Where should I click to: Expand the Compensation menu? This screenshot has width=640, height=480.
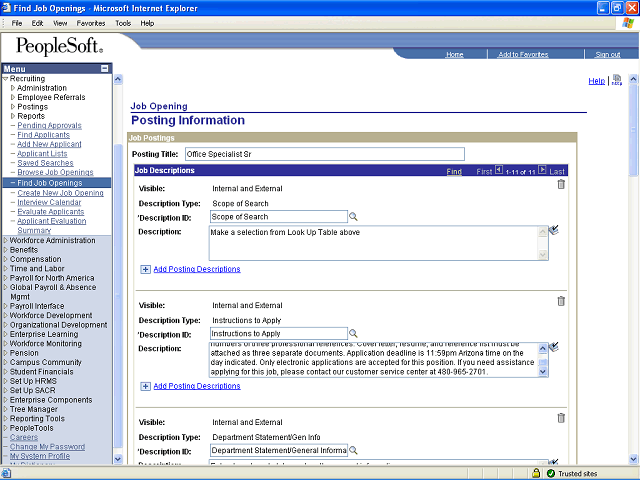[x=5, y=259]
